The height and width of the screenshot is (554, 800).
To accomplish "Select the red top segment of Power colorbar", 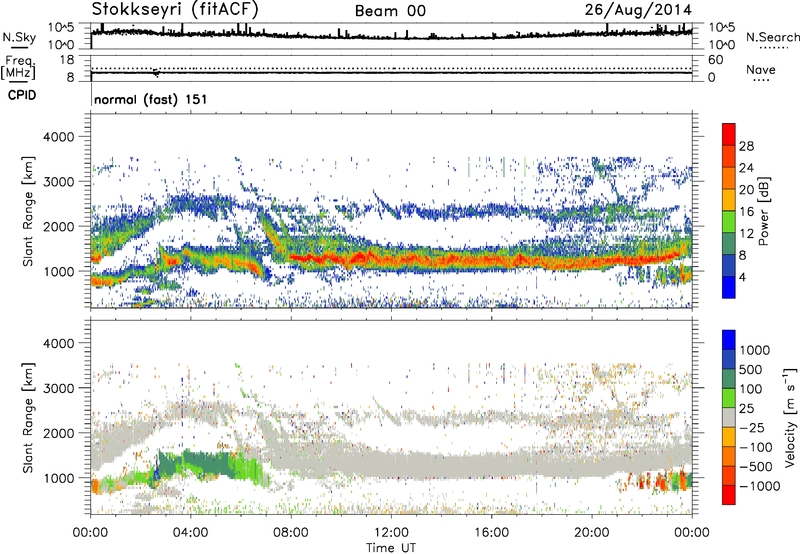I will [729, 134].
